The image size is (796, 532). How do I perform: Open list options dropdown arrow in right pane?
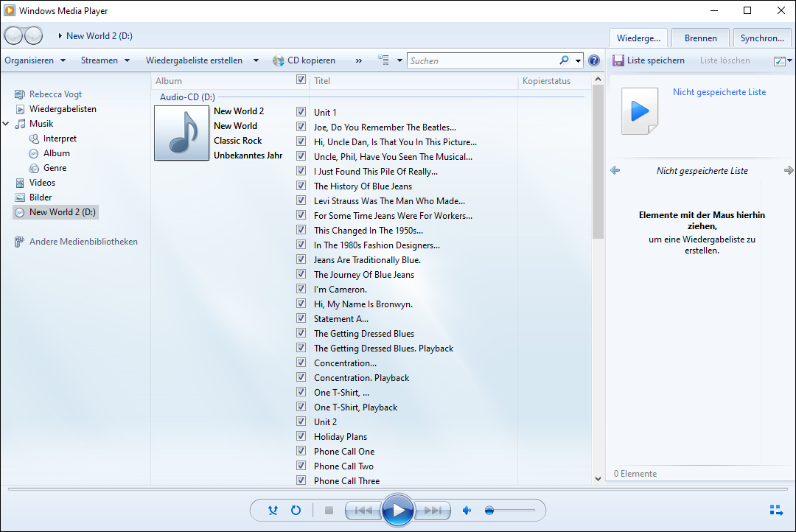pyautogui.click(x=789, y=61)
